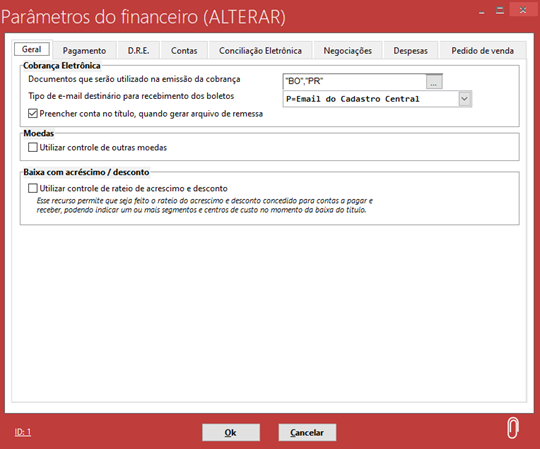Open attachments with the paperclip icon

click(x=512, y=428)
